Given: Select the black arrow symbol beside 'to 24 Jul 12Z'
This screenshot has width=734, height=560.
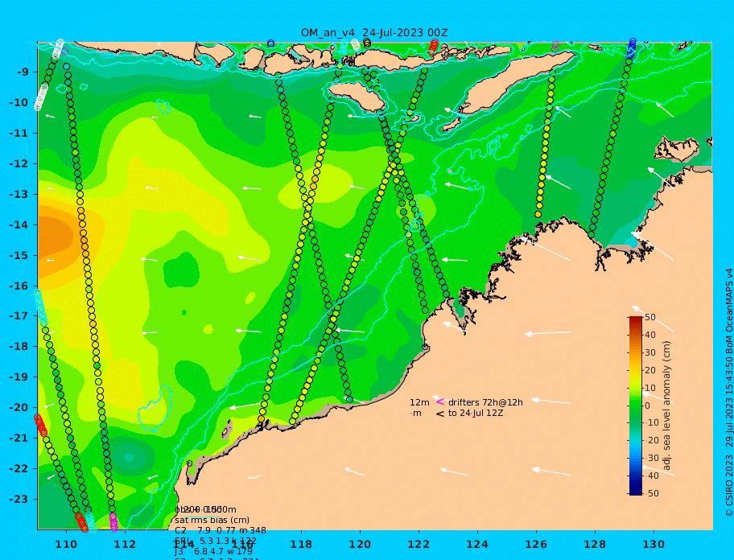Looking at the screenshot, I should click(439, 413).
